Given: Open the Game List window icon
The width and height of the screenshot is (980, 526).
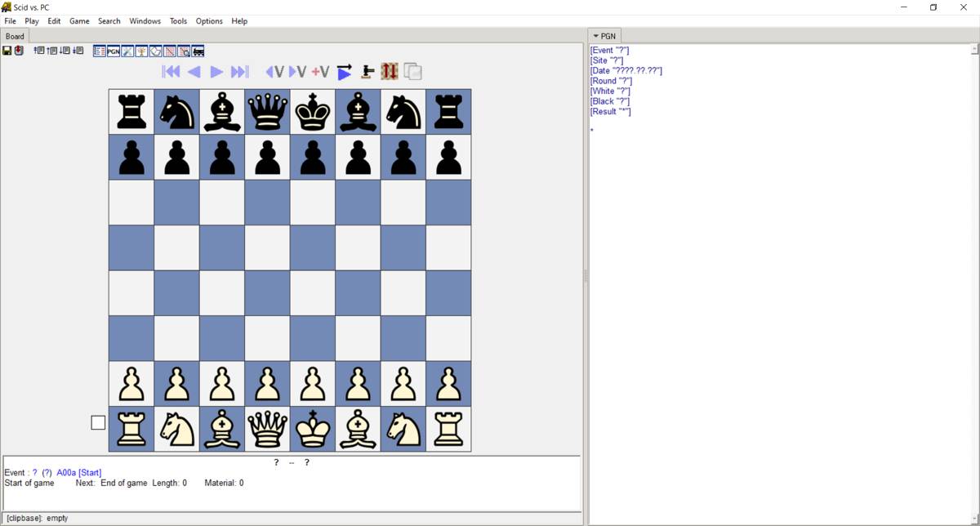Looking at the screenshot, I should (x=99, y=51).
